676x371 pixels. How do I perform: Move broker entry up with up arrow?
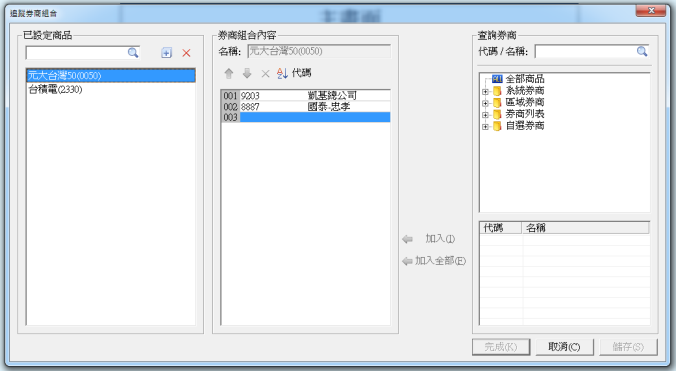click(x=229, y=74)
